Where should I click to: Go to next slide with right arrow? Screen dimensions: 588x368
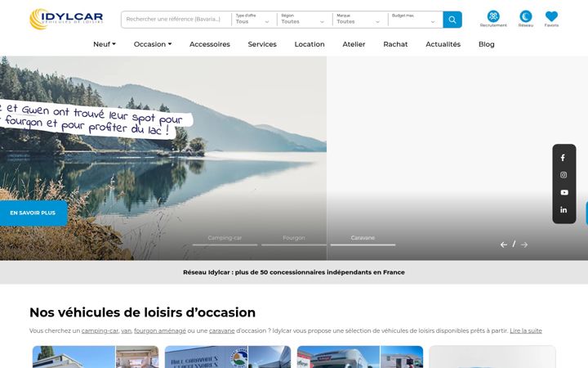(524, 245)
